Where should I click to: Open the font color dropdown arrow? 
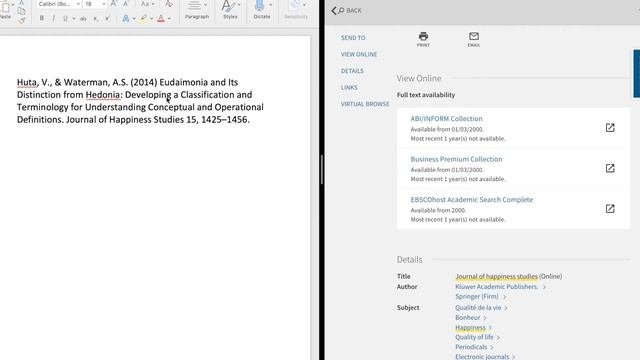(x=169, y=18)
